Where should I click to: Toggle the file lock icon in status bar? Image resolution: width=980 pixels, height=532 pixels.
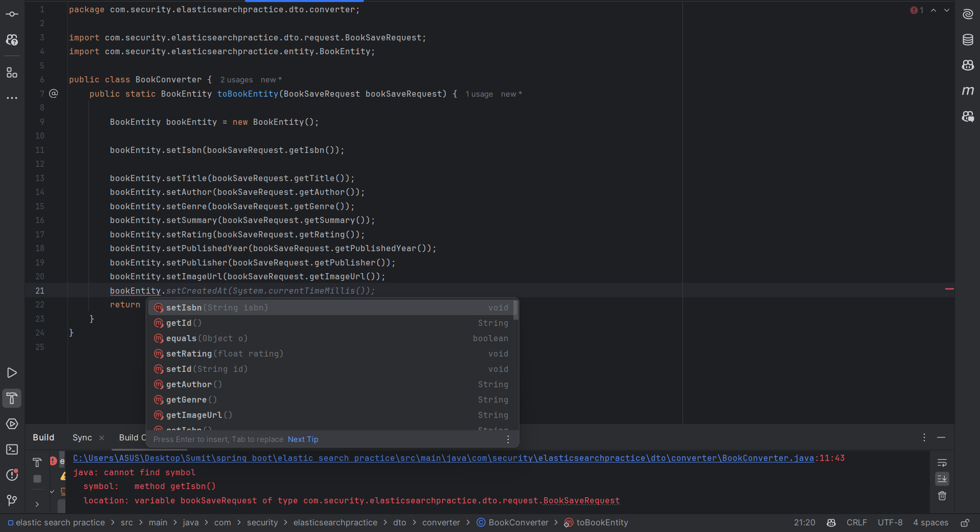964,523
